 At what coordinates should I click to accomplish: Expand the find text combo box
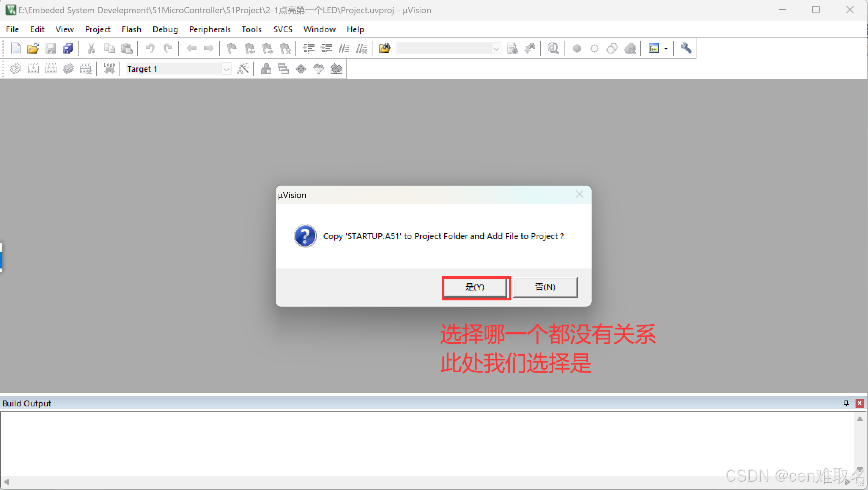point(496,48)
